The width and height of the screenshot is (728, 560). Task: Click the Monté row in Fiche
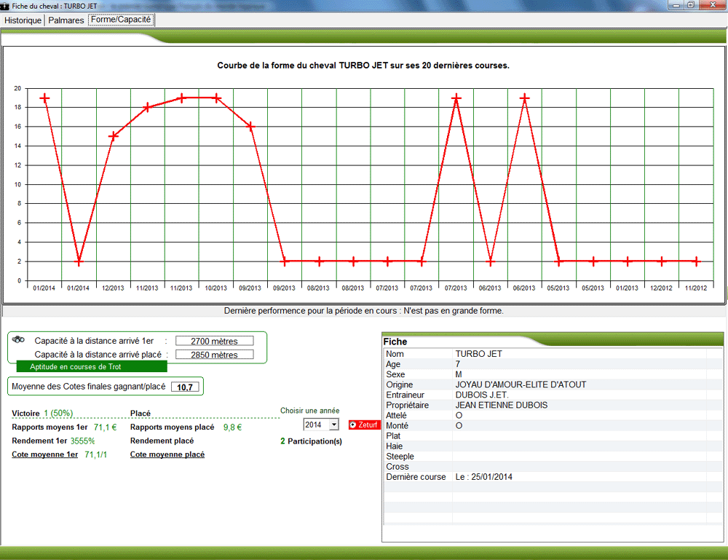tap(553, 425)
